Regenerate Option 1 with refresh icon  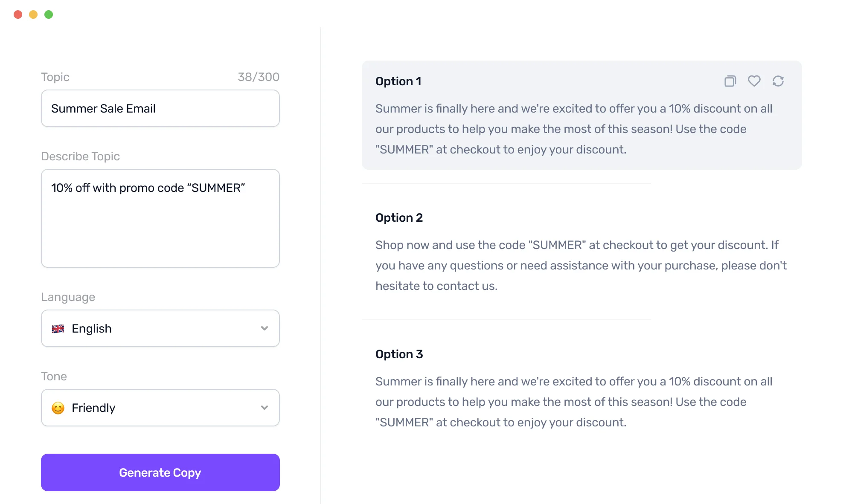(x=778, y=81)
